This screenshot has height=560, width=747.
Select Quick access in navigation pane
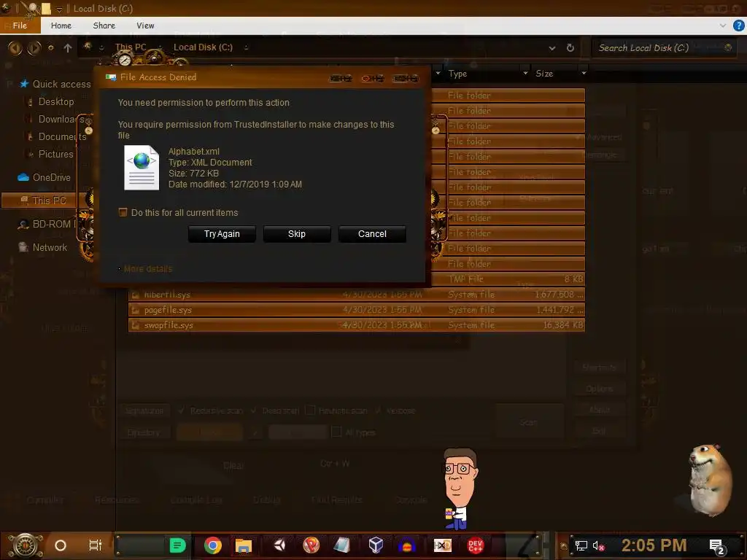pyautogui.click(x=61, y=84)
